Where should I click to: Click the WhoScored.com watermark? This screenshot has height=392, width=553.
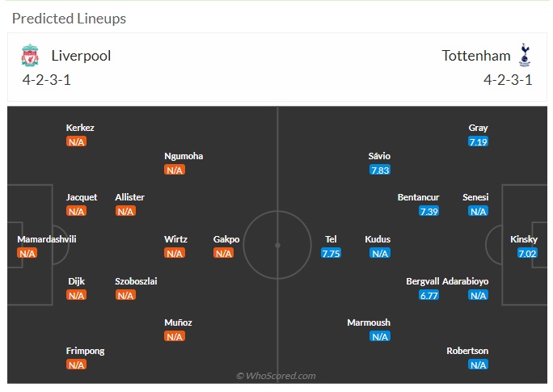point(276,376)
